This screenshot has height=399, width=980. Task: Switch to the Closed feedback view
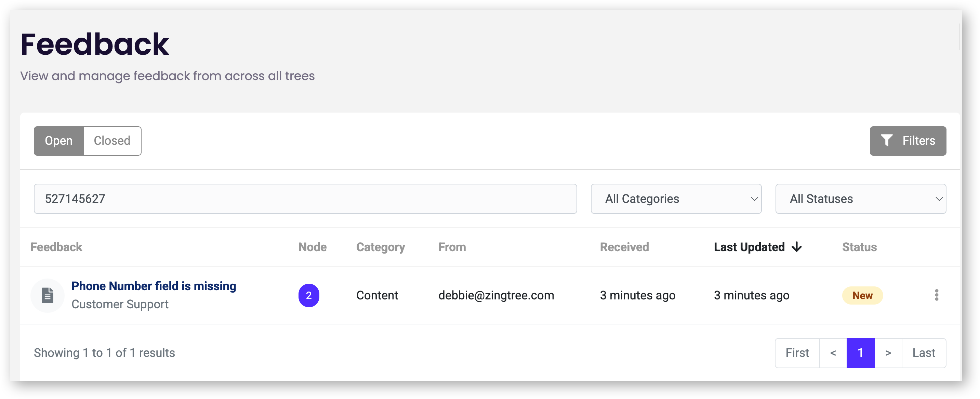pyautogui.click(x=112, y=141)
